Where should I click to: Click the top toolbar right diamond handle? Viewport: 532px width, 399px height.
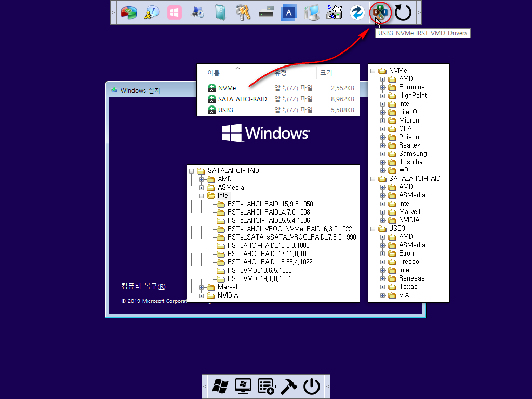coord(419,12)
